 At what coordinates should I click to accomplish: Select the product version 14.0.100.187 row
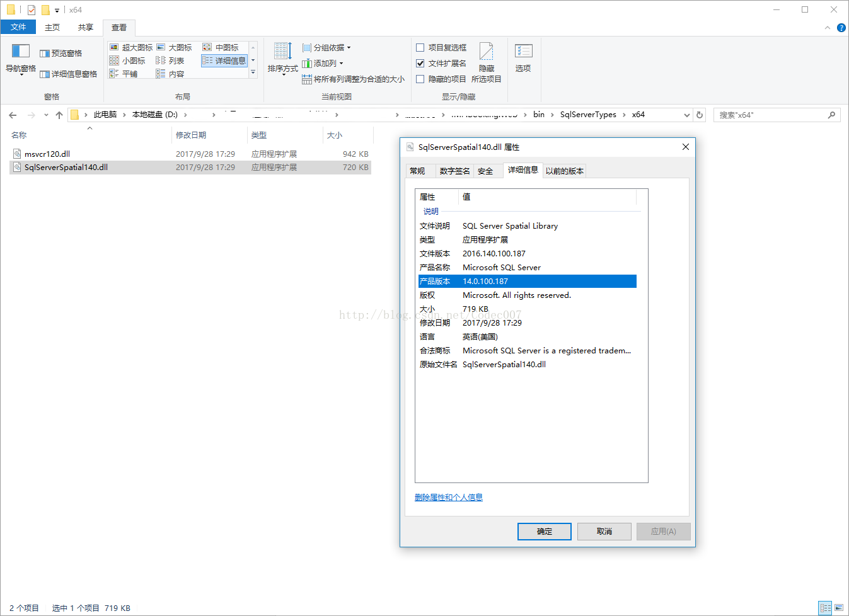527,282
